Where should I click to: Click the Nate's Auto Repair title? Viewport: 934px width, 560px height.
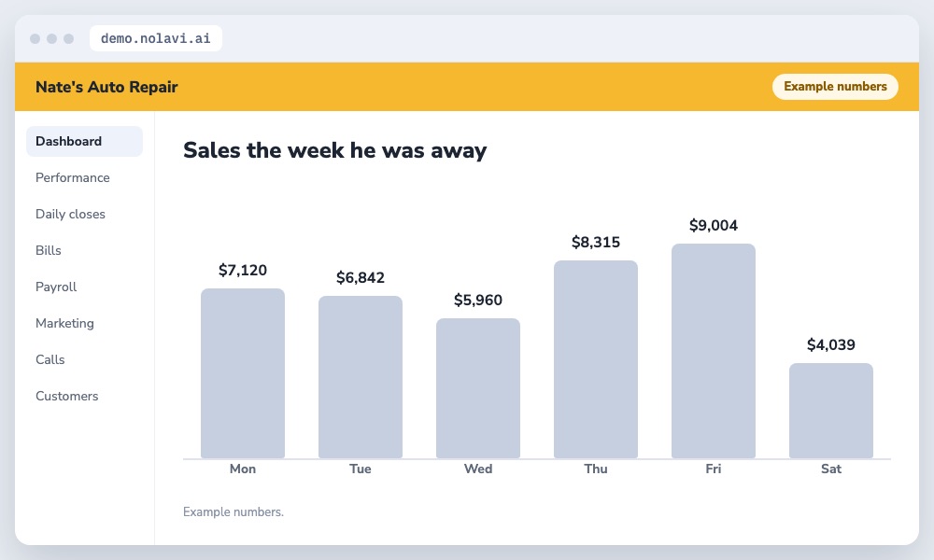pos(106,87)
